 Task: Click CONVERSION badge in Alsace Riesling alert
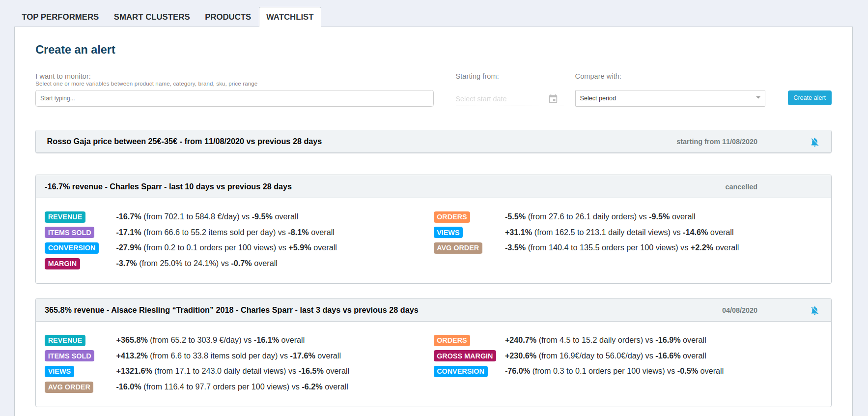[x=460, y=371]
